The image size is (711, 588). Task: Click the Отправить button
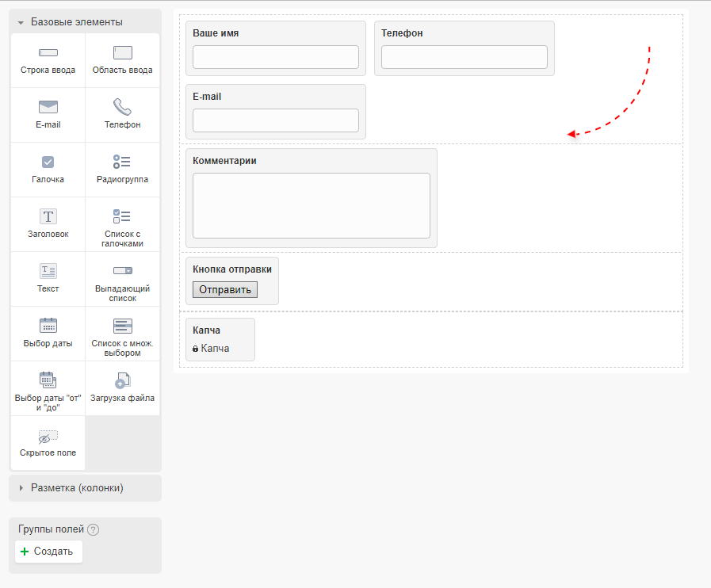click(225, 289)
